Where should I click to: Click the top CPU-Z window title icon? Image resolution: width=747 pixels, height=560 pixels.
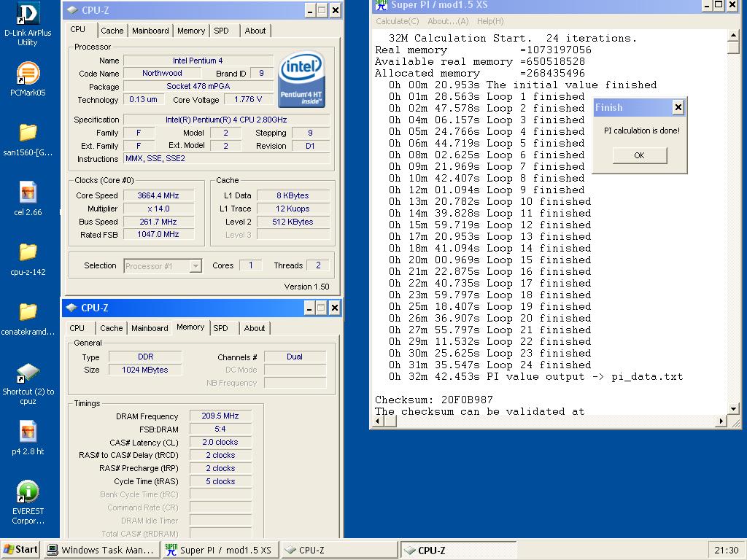pyautogui.click(x=72, y=10)
